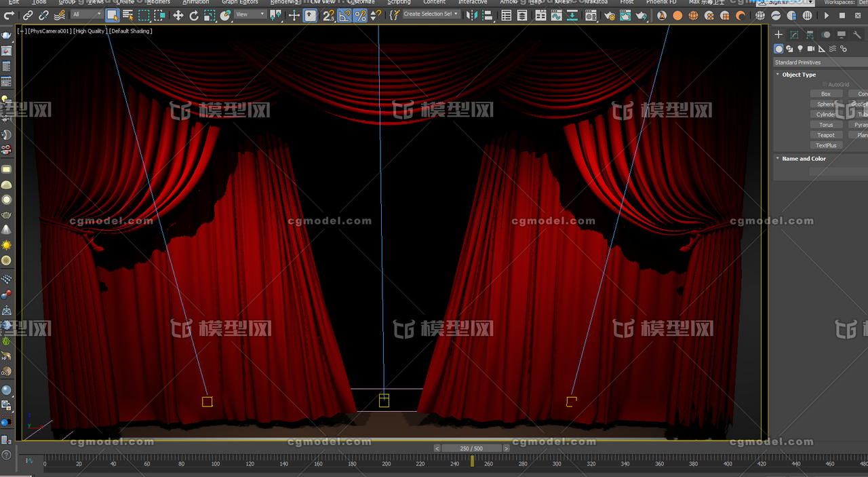Create a Cylinder primitive
Image resolution: width=868 pixels, height=477 pixels.
point(825,115)
